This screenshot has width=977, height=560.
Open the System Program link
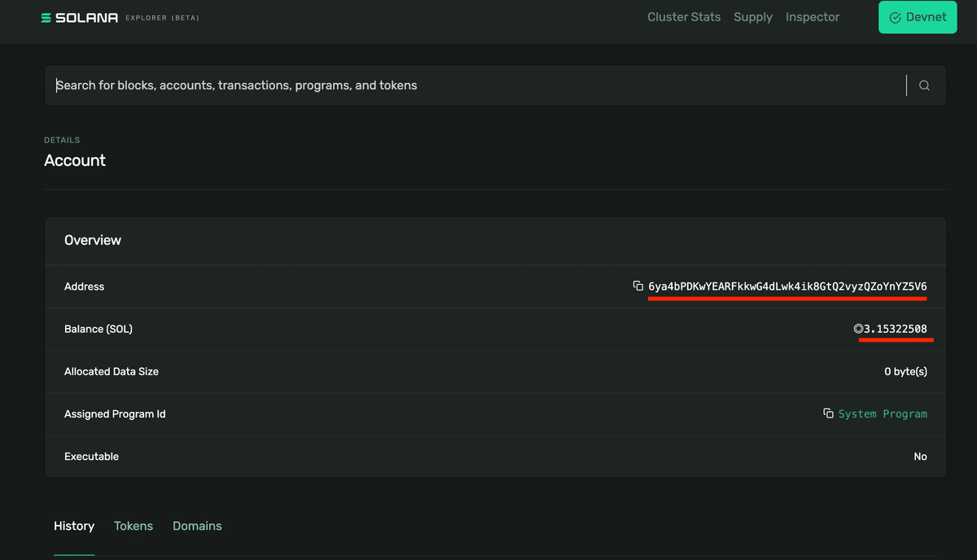883,413
